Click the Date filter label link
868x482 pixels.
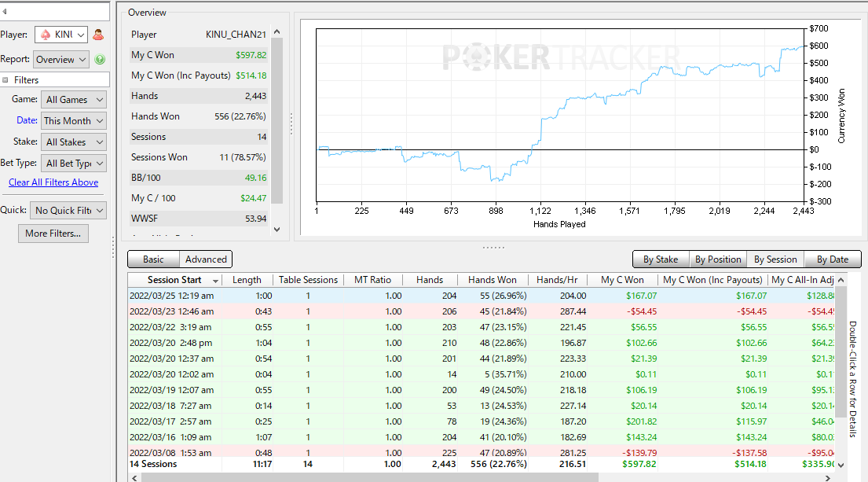click(27, 120)
